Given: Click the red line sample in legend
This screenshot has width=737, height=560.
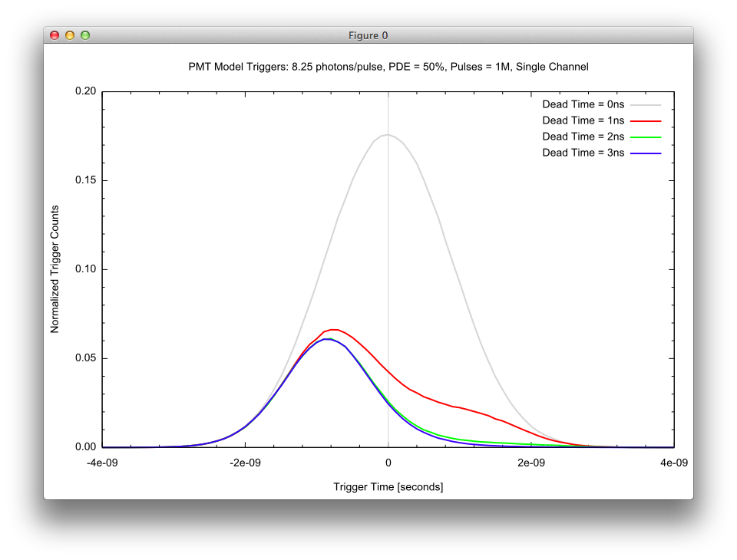Looking at the screenshot, I should [646, 120].
